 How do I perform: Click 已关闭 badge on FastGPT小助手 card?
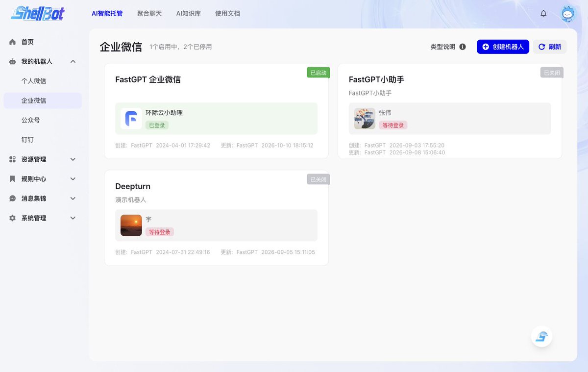click(552, 73)
